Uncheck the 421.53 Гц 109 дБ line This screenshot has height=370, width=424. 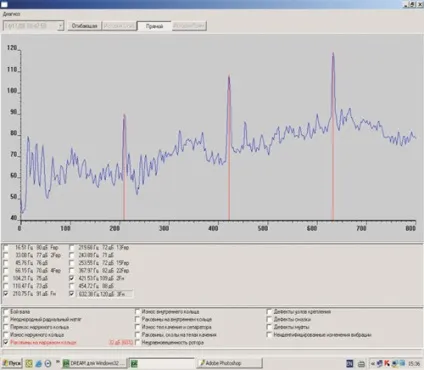point(72,278)
